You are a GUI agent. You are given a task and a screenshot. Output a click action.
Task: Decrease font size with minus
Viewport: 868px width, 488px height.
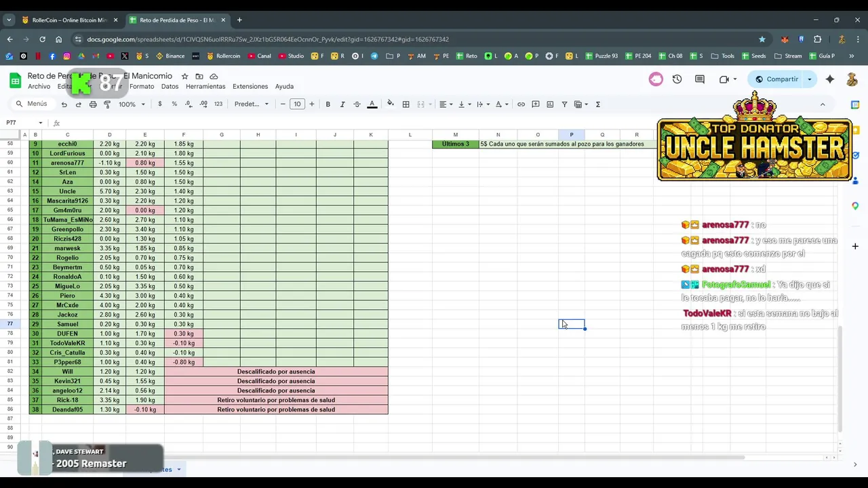283,104
